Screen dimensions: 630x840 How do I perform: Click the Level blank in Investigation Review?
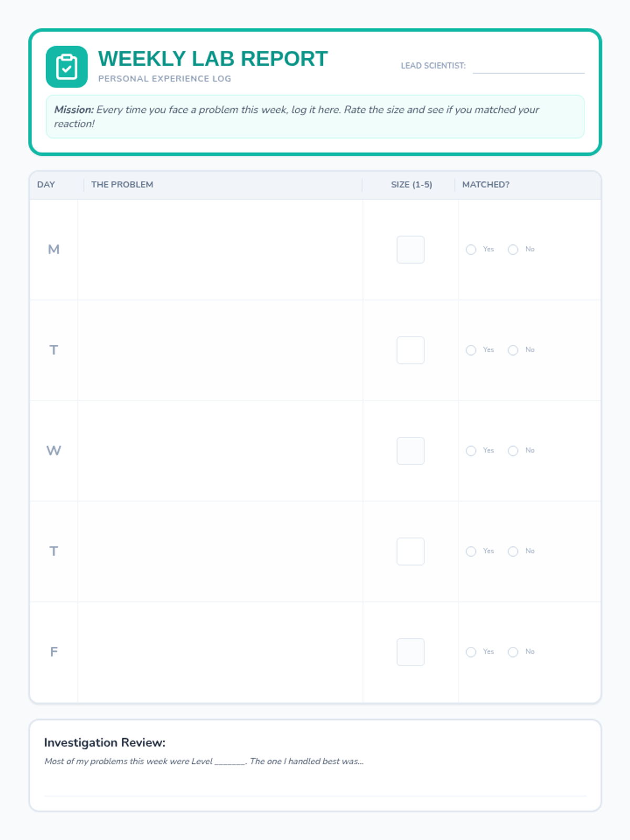click(230, 761)
